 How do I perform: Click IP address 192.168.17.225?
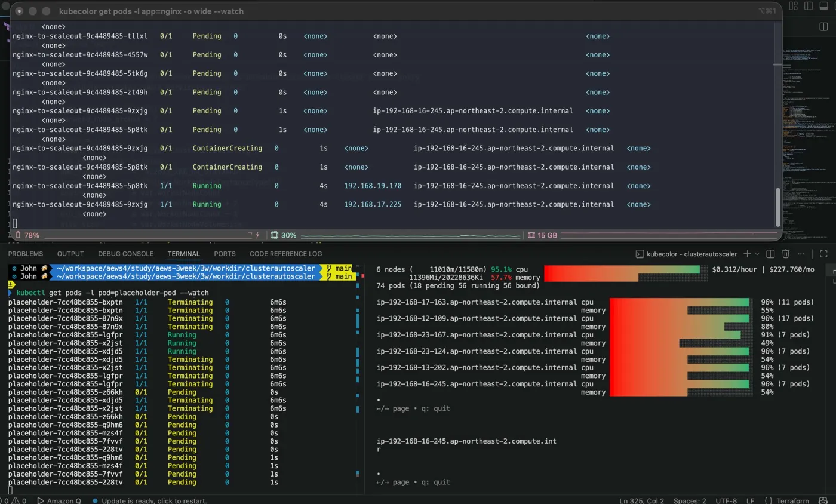373,204
